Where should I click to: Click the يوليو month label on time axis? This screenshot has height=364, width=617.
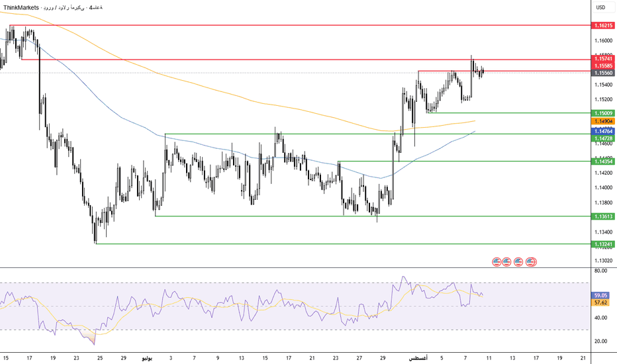pos(147,358)
